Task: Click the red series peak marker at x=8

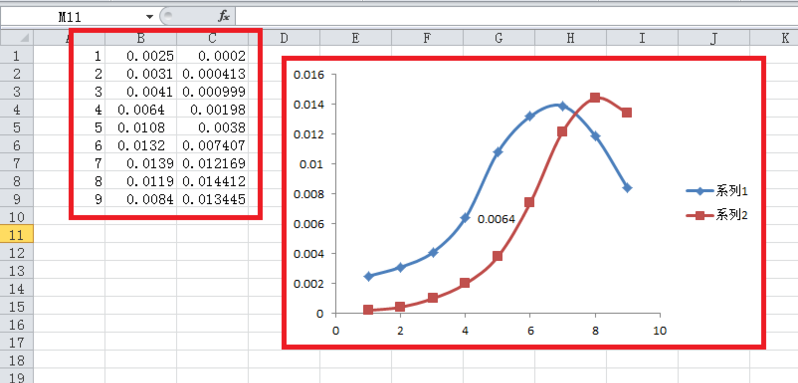Action: [x=595, y=98]
